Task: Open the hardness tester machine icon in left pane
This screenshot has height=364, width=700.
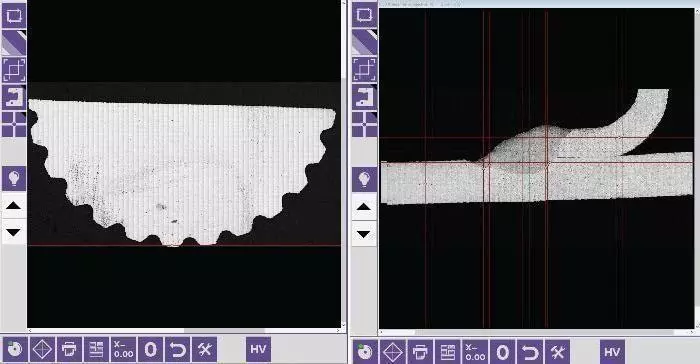Action: point(14,97)
